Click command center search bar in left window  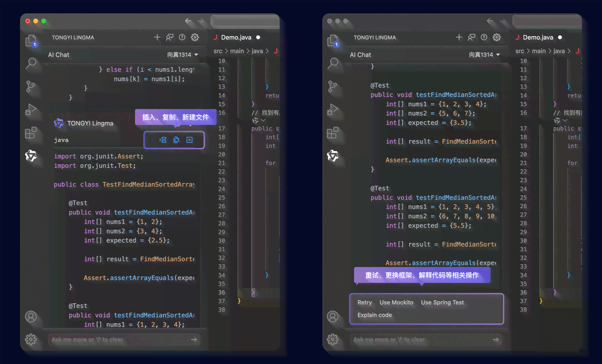click(x=245, y=21)
